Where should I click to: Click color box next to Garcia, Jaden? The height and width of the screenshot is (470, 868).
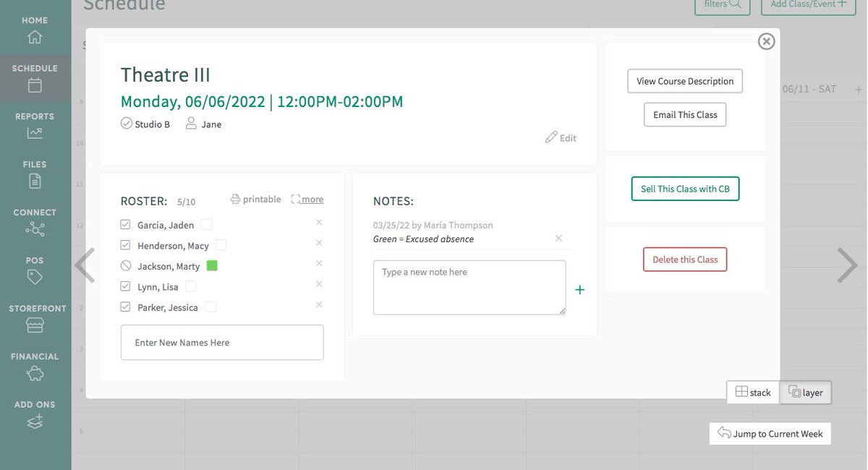point(207,225)
